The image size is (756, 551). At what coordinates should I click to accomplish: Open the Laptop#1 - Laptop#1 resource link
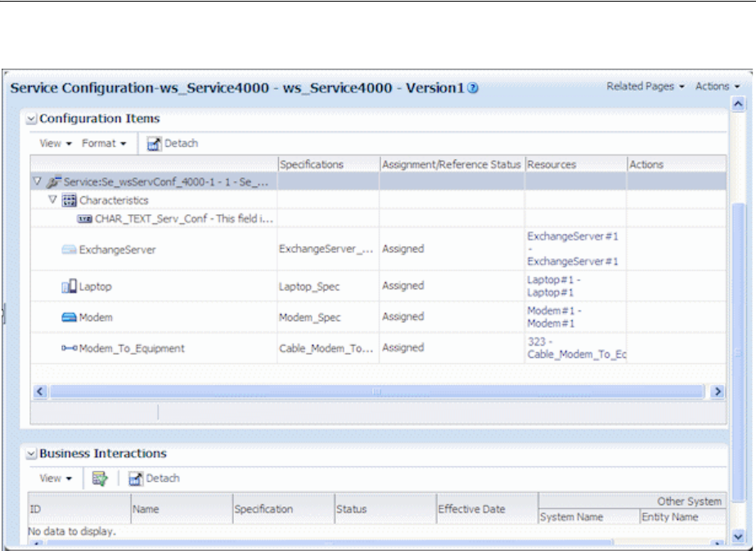click(x=553, y=286)
